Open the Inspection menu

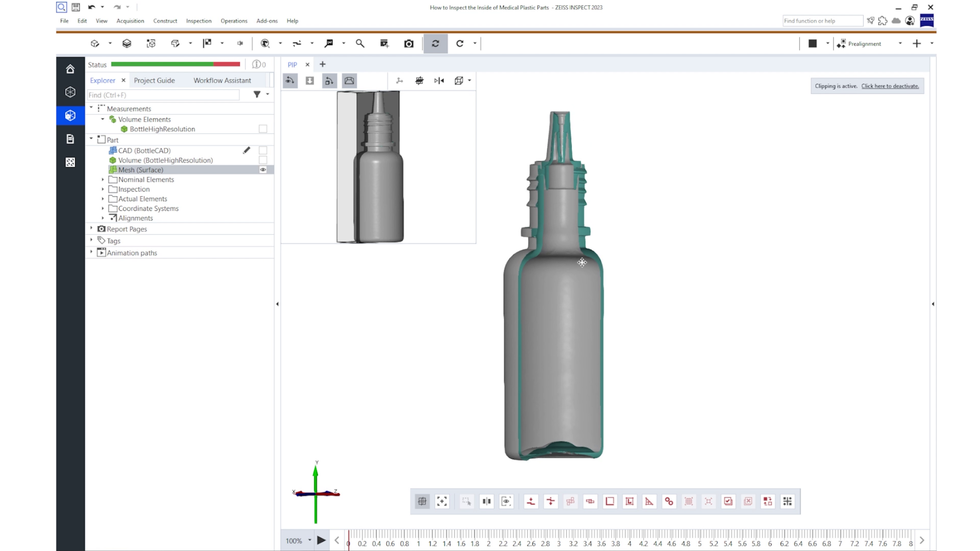point(199,21)
